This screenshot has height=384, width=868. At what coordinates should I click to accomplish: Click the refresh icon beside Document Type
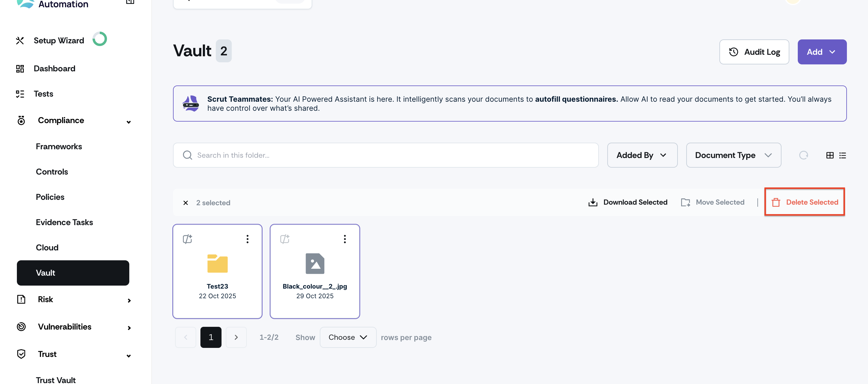[x=803, y=155]
